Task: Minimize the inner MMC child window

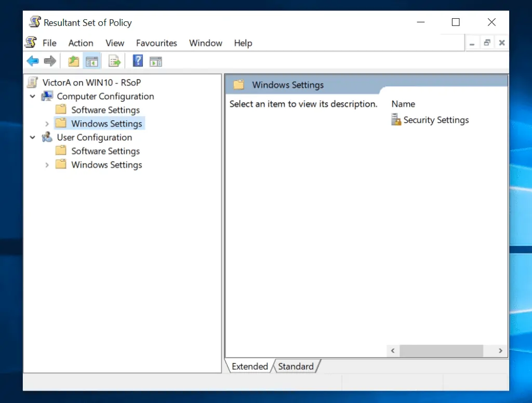Action: (472, 43)
